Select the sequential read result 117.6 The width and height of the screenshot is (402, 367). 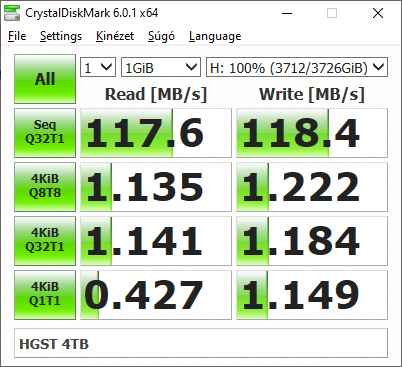coord(156,133)
